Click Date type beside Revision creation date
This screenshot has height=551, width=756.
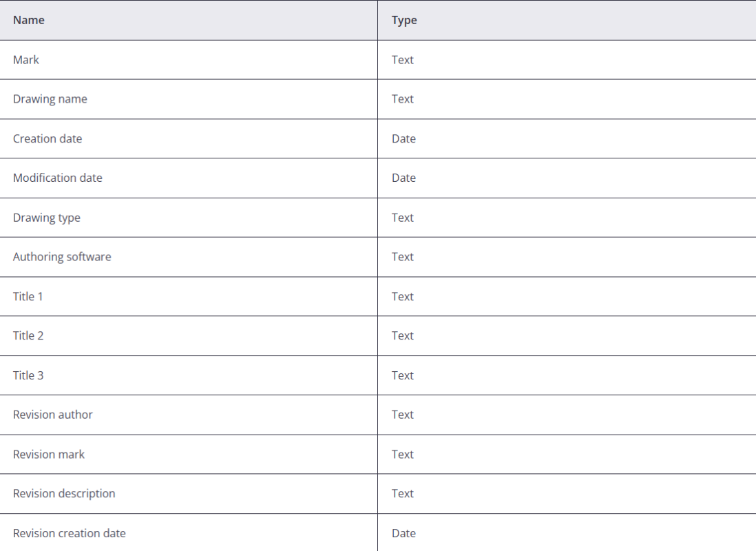coord(403,533)
